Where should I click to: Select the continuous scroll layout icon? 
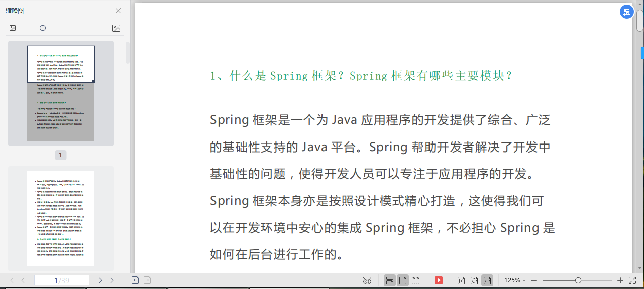coord(390,280)
